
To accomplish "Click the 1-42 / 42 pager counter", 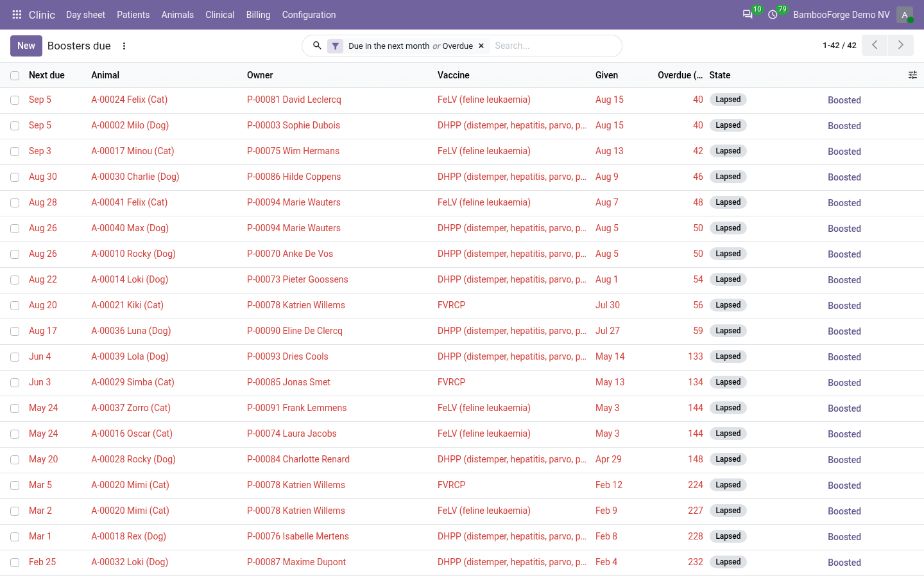I will (839, 46).
